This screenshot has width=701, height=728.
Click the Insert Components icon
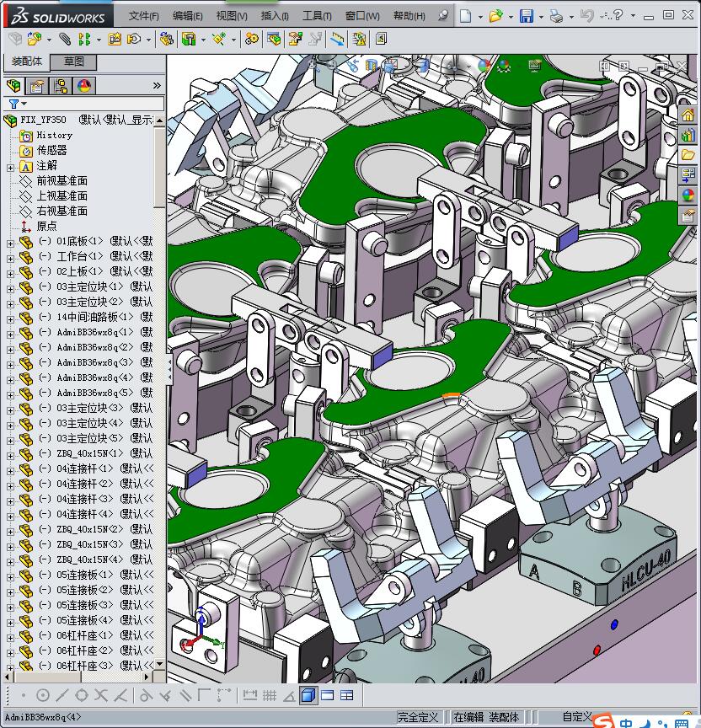click(34, 39)
